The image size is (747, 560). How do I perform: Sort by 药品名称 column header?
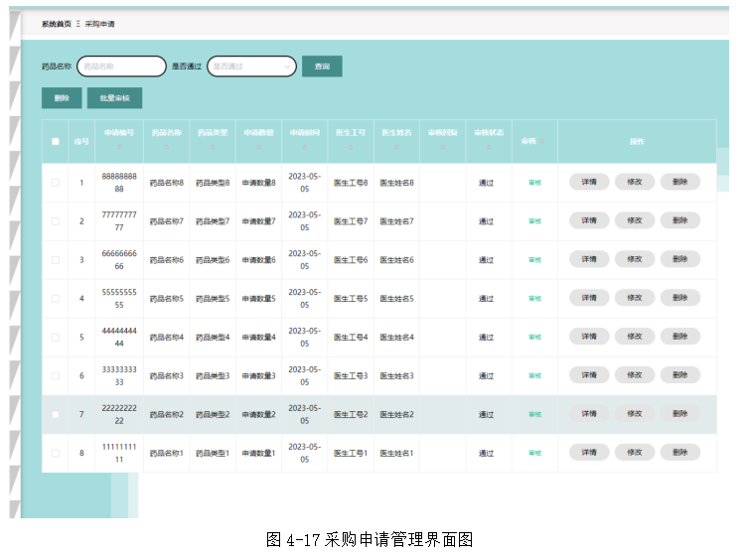(x=167, y=148)
